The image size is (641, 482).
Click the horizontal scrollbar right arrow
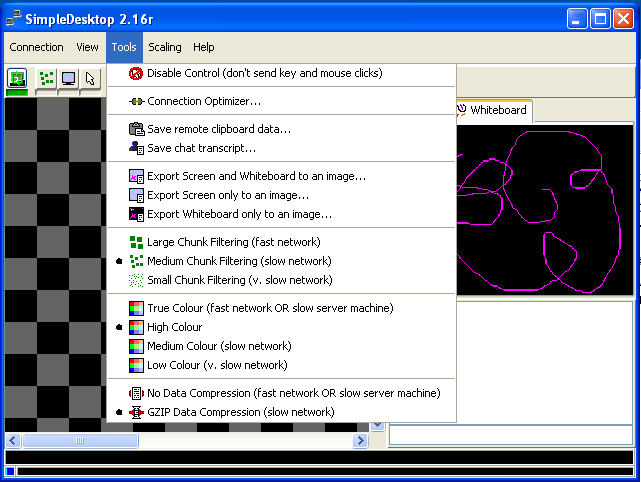360,441
